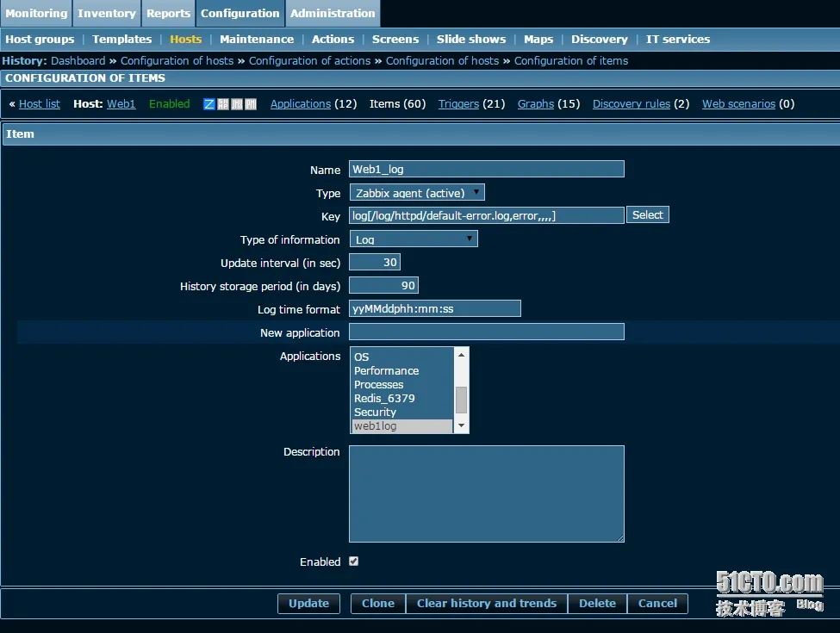Open the Monitoring main tab
840x633 pixels.
pos(36,14)
